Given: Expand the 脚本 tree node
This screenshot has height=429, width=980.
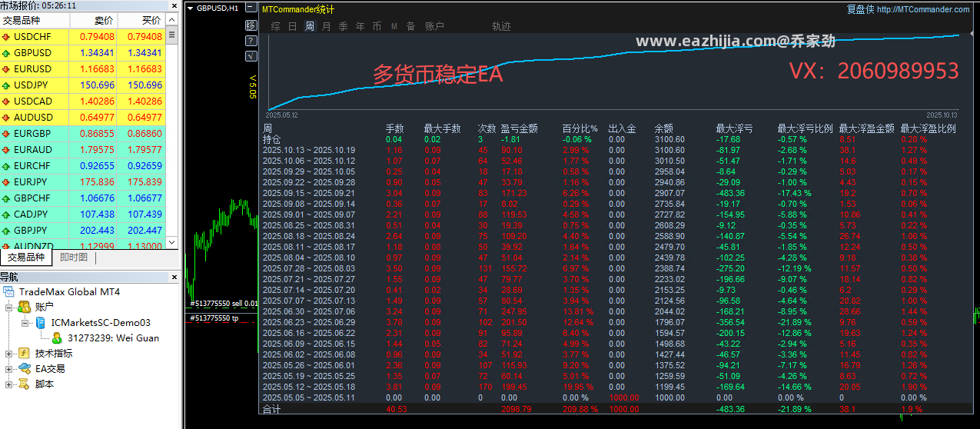Looking at the screenshot, I should coord(9,384).
